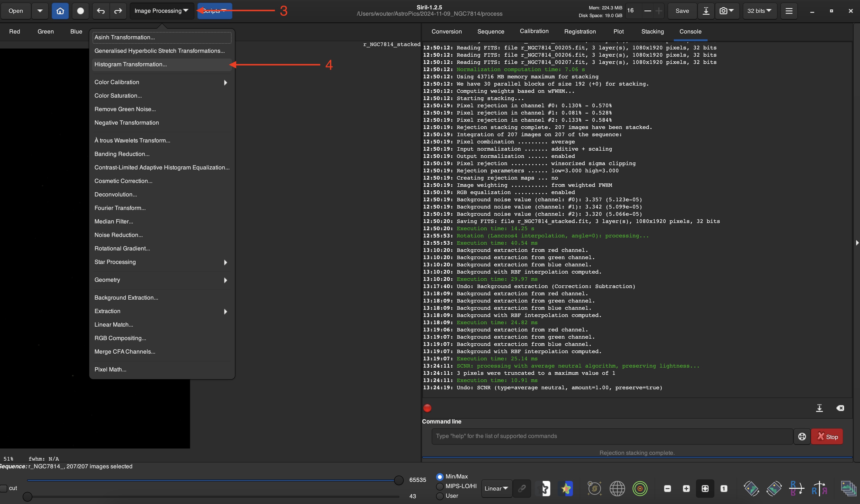
Task: Click the snapshot camera icon
Action: [723, 11]
